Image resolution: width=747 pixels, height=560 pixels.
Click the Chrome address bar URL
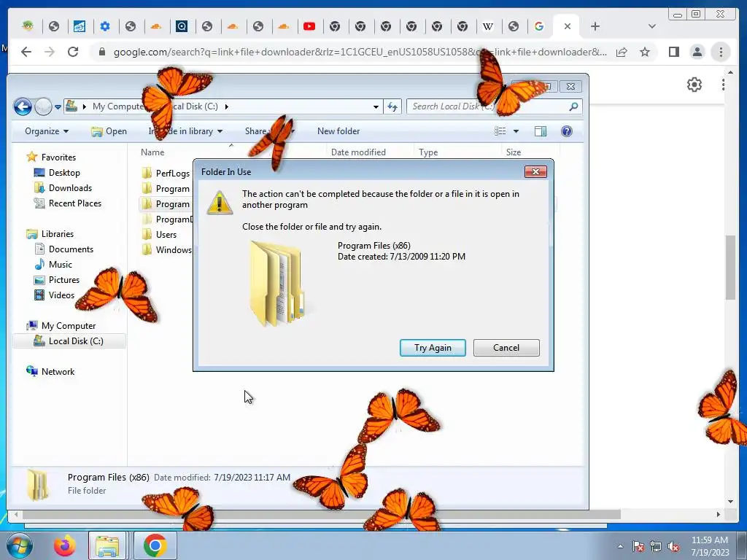pyautogui.click(x=360, y=52)
